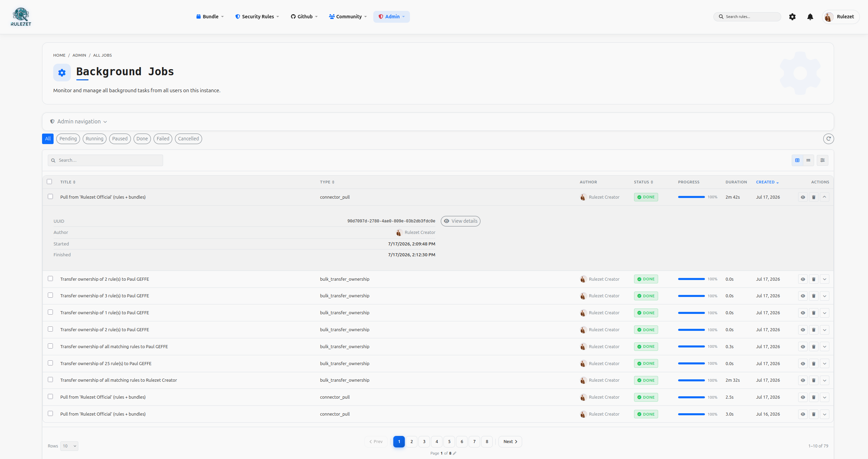Expand the Admin navigation panel

pos(79,122)
